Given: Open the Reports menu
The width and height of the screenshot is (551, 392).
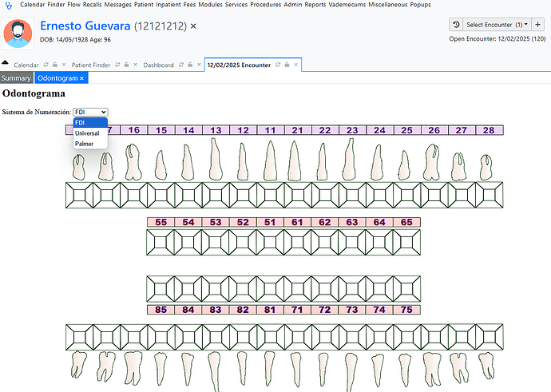Looking at the screenshot, I should [315, 5].
